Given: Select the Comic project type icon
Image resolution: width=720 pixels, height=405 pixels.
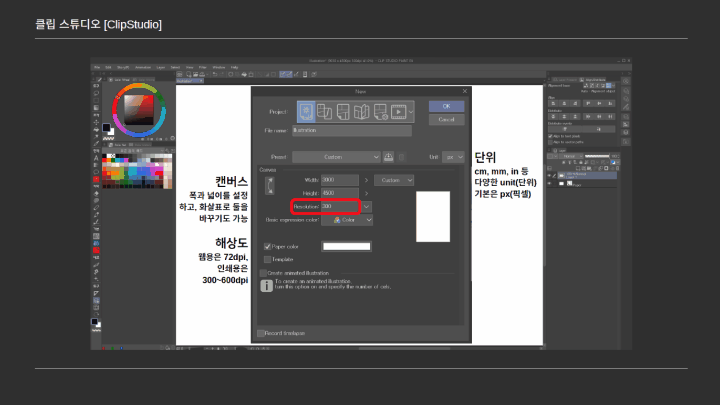Looking at the screenshot, I should [x=343, y=112].
